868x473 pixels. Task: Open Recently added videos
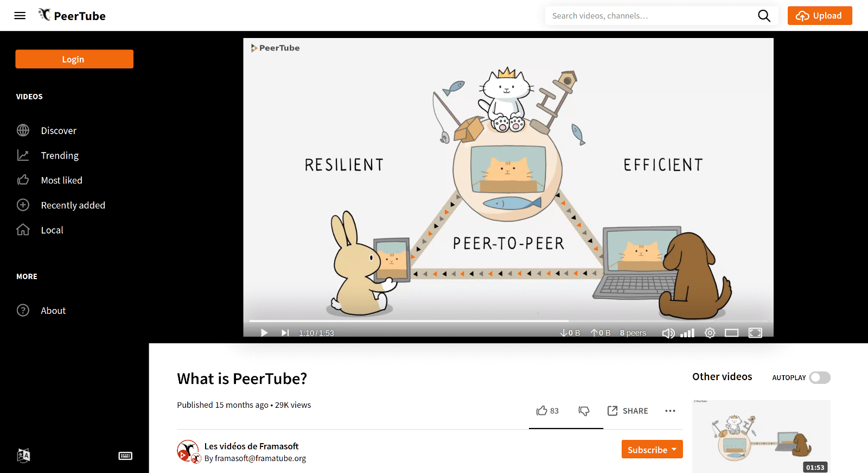(x=73, y=205)
